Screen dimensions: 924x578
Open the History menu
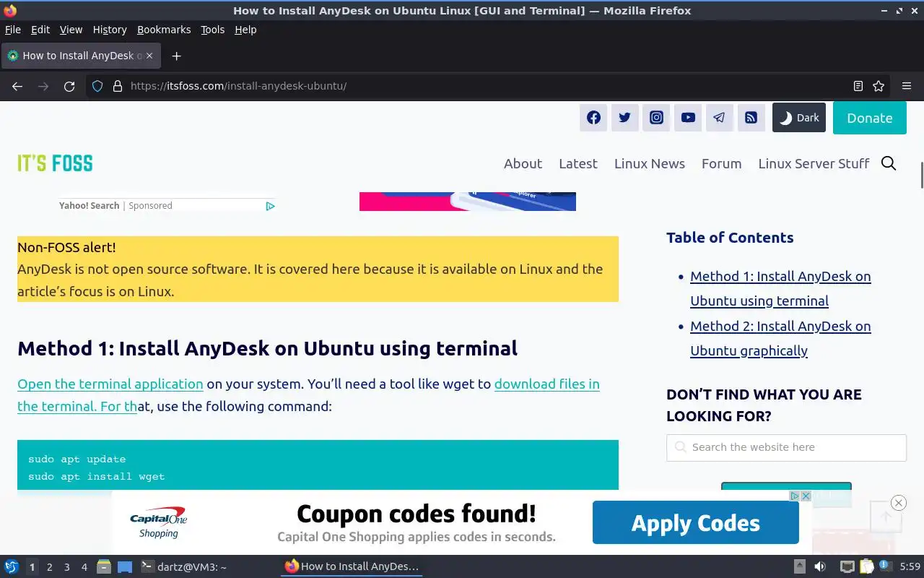110,30
